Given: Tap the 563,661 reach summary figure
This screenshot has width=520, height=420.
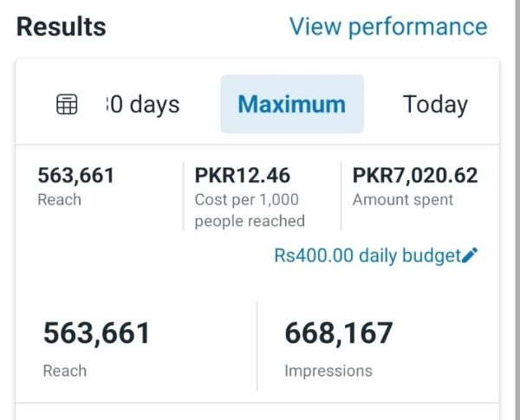Looking at the screenshot, I should click(x=75, y=176).
